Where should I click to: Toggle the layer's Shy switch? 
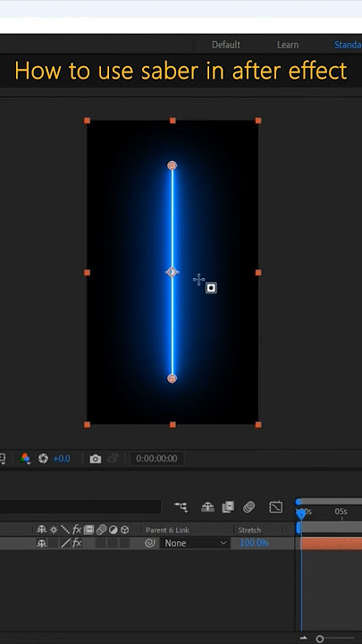tap(41, 544)
